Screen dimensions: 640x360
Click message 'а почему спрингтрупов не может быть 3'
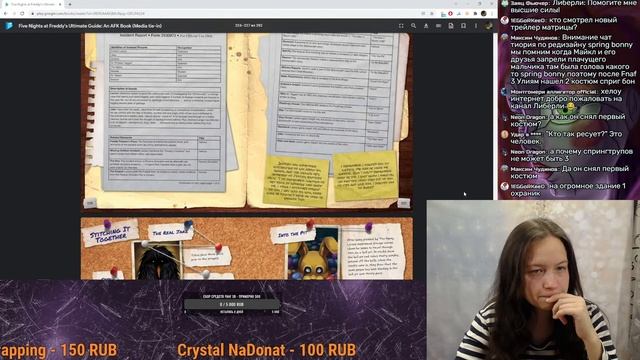567,155
